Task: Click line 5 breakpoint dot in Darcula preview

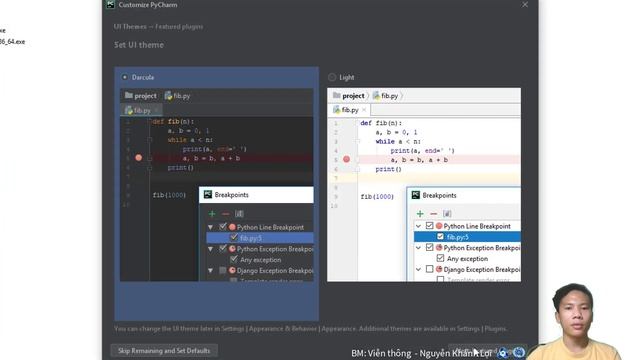Action: 138,158
